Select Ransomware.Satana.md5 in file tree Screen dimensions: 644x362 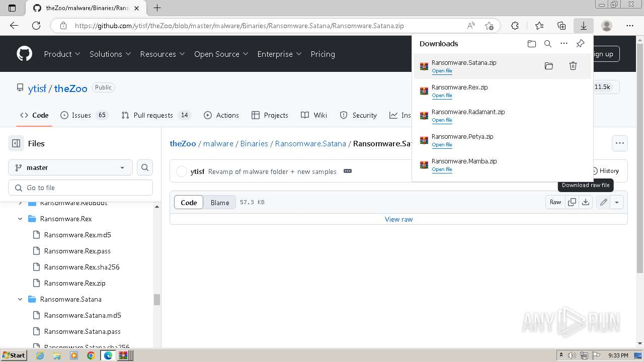[x=83, y=315]
